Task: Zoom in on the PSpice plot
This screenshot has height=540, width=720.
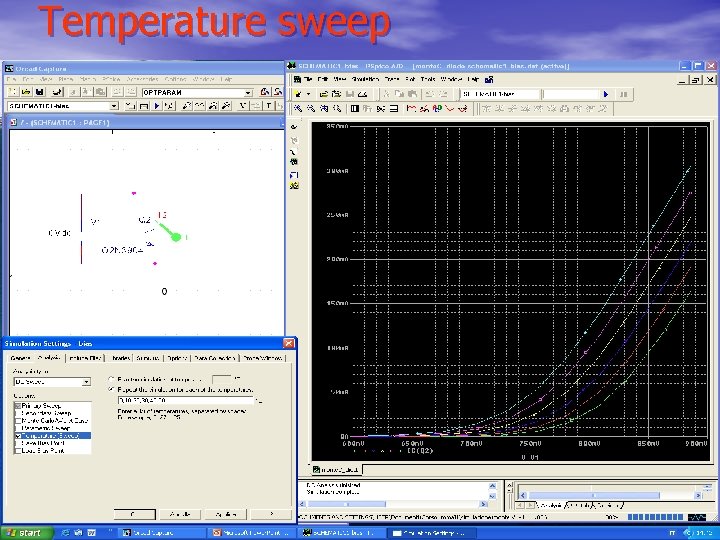Action: click(298, 108)
